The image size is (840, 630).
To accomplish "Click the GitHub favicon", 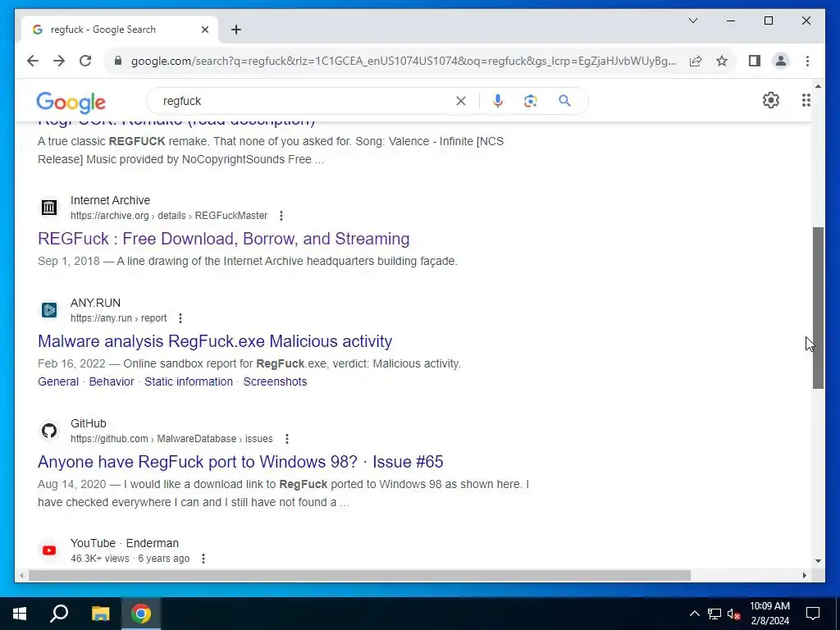I will point(49,430).
